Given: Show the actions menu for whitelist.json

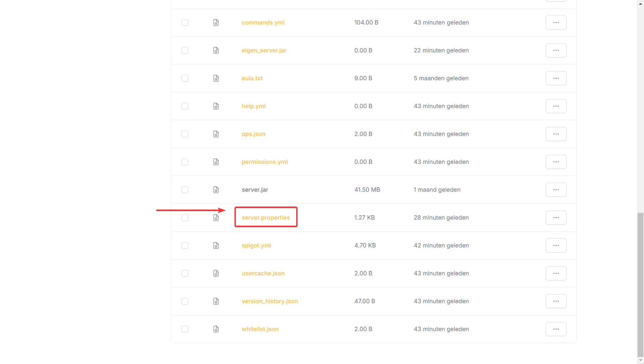Looking at the screenshot, I should (x=556, y=329).
